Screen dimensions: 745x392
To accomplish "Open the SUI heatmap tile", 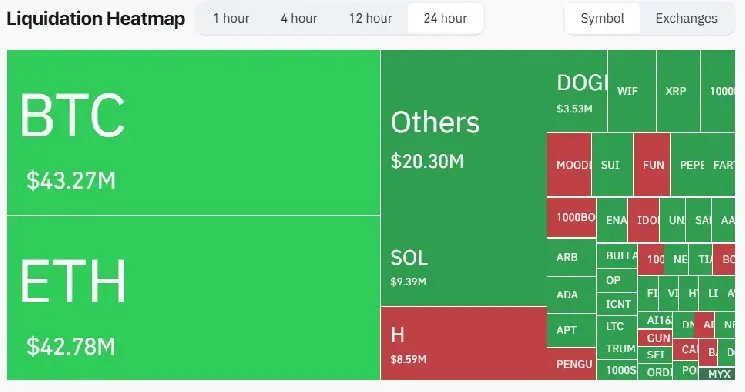I will pyautogui.click(x=612, y=165).
